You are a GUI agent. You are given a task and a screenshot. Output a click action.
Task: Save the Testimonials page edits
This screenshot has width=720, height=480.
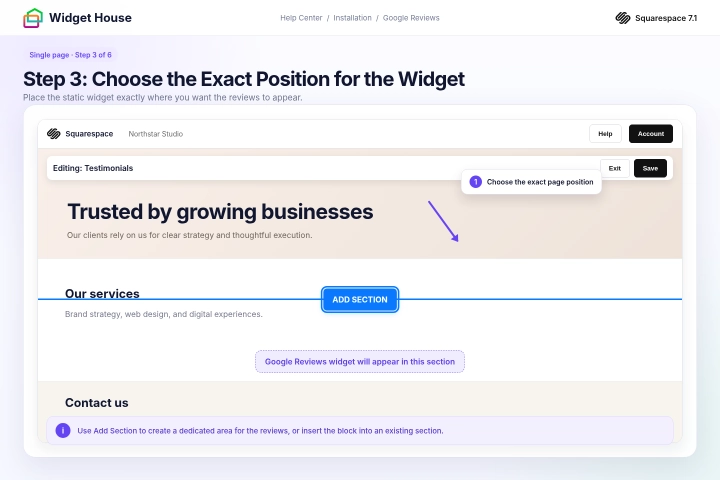pyautogui.click(x=650, y=168)
